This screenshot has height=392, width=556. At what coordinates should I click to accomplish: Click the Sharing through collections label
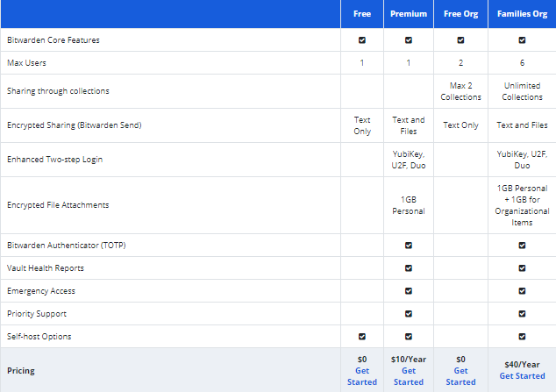(x=58, y=91)
